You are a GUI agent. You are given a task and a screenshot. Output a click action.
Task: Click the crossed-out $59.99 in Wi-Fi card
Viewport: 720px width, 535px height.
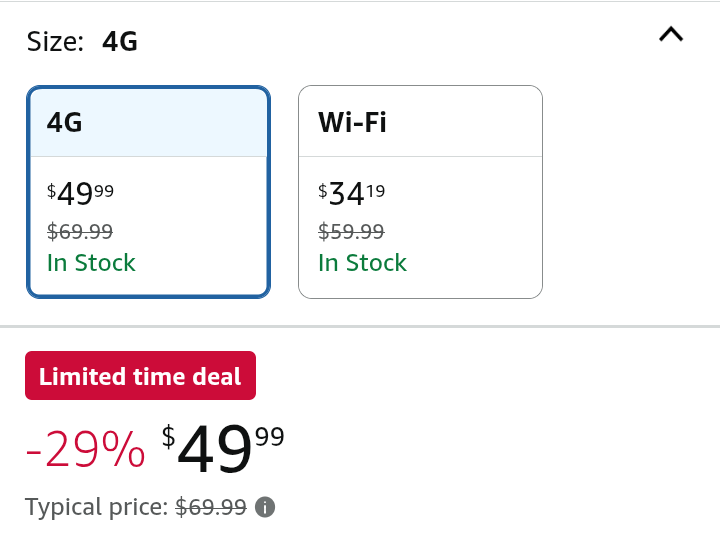tap(351, 232)
